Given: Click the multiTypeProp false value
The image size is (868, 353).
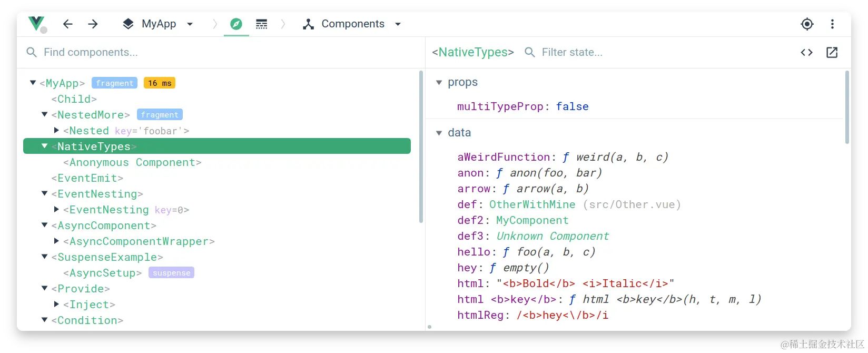Looking at the screenshot, I should pyautogui.click(x=572, y=106).
